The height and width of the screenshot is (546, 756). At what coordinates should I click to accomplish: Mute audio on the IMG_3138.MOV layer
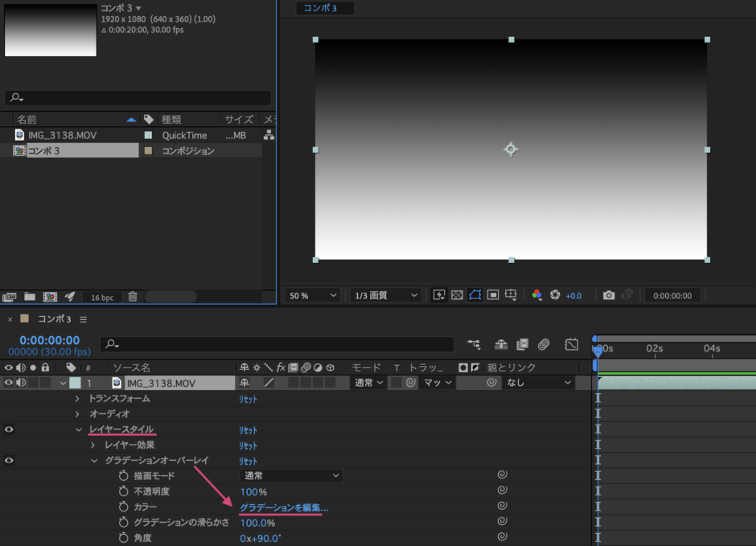[20, 382]
